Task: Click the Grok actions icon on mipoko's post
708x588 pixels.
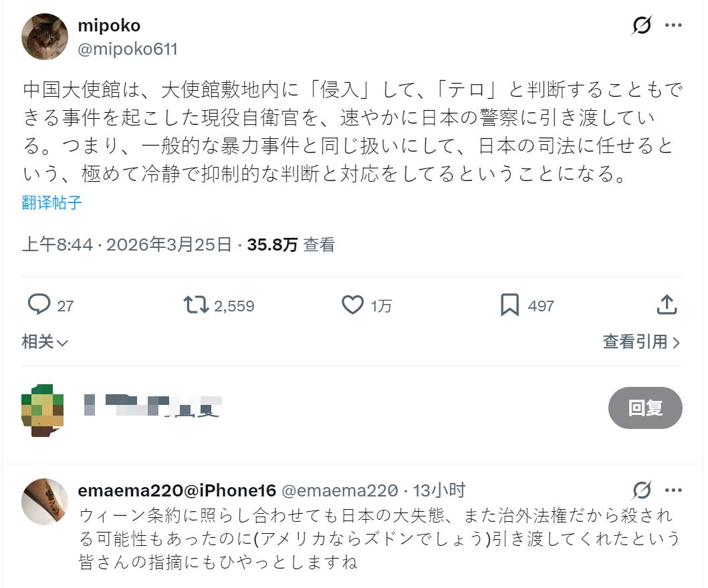Action: pos(640,24)
